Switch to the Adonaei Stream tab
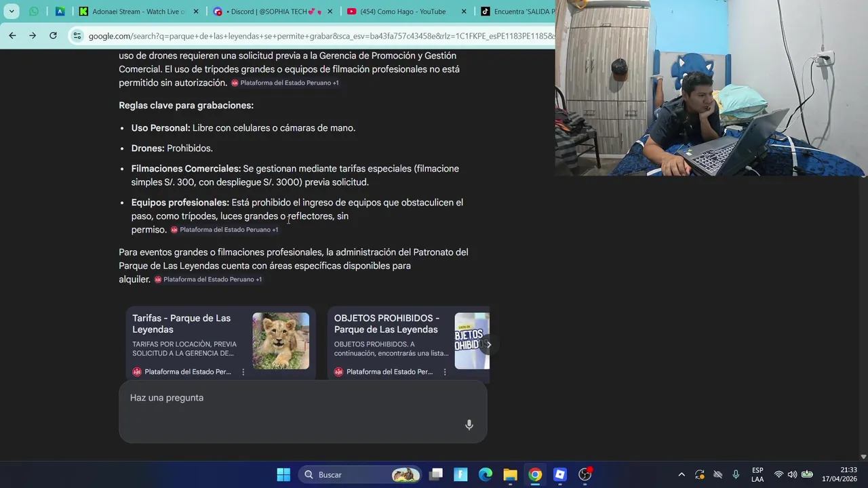Screen dimensions: 868x488 tap(139, 12)
